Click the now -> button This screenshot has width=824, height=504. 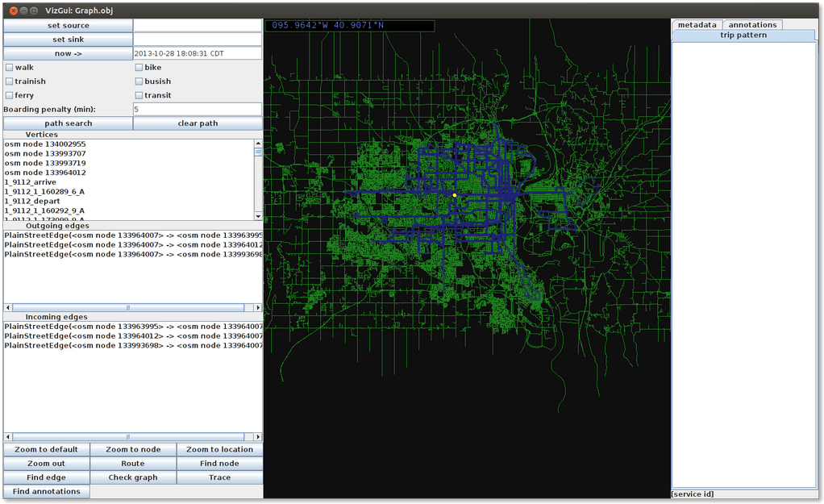(x=68, y=52)
